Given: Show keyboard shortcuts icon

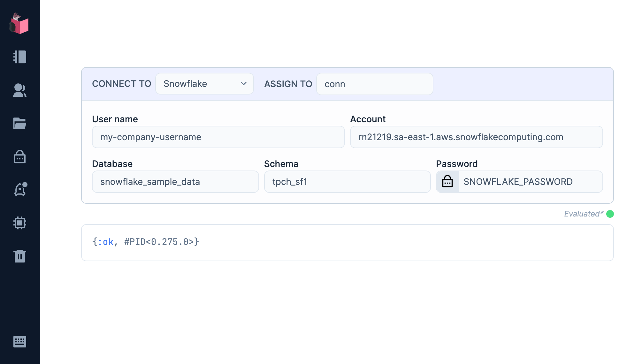Looking at the screenshot, I should click(x=20, y=342).
